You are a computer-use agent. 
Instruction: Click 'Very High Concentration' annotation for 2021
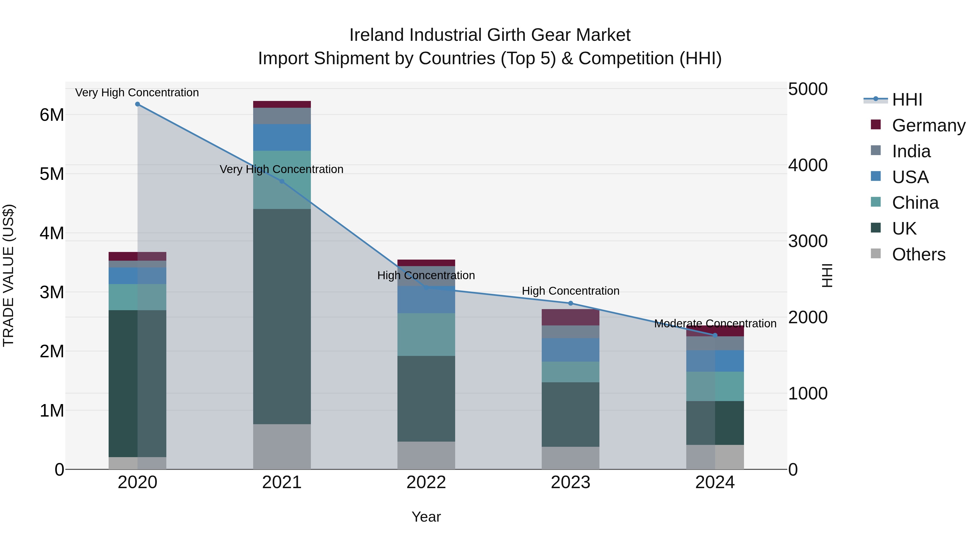point(281,169)
